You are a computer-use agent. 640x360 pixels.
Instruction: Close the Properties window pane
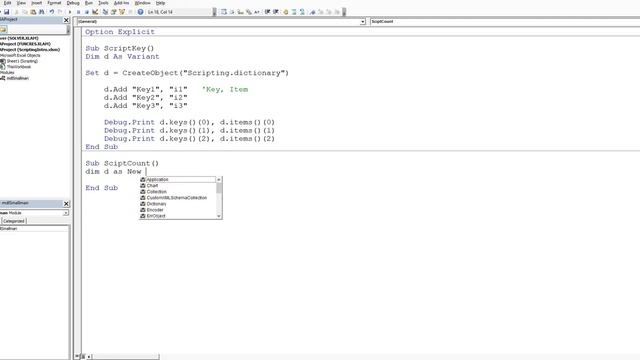coord(66,203)
